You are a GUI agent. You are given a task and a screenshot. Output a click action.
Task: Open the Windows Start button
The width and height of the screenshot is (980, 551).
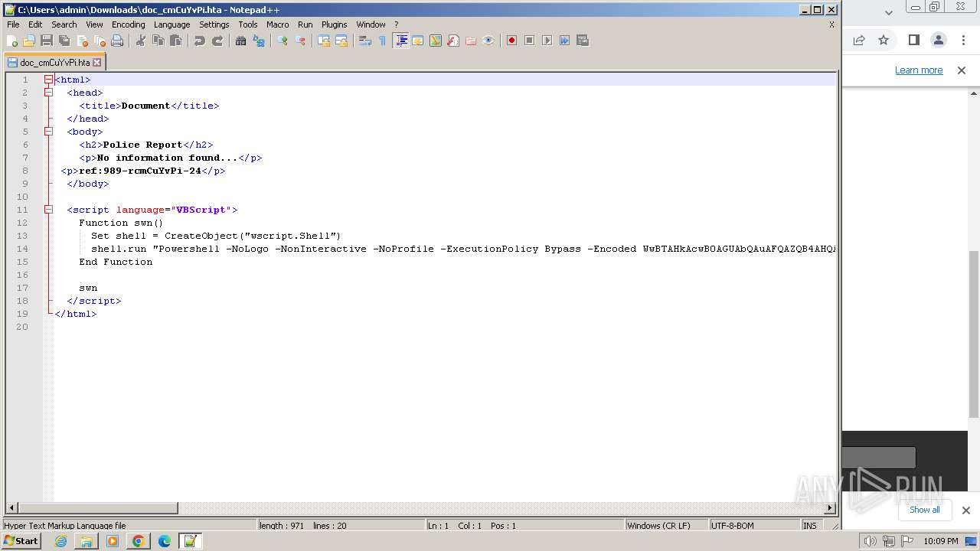coord(21,541)
